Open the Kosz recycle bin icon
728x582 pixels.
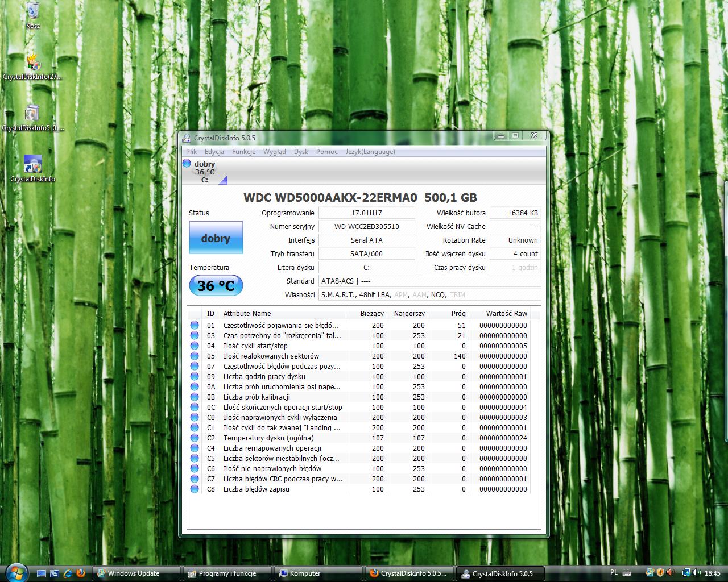pos(32,15)
